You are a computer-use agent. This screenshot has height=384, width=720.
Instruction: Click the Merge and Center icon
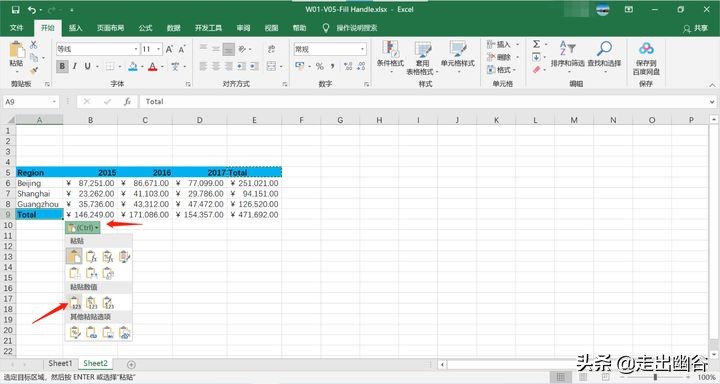point(271,67)
